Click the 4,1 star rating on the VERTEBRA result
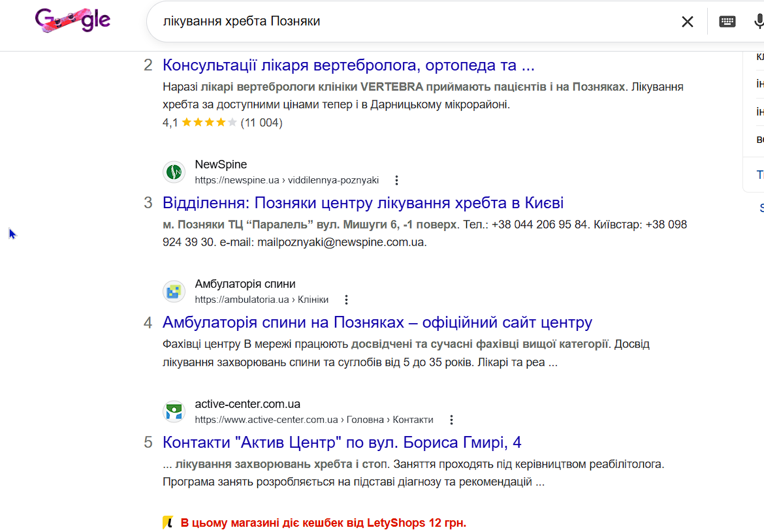 pos(209,122)
